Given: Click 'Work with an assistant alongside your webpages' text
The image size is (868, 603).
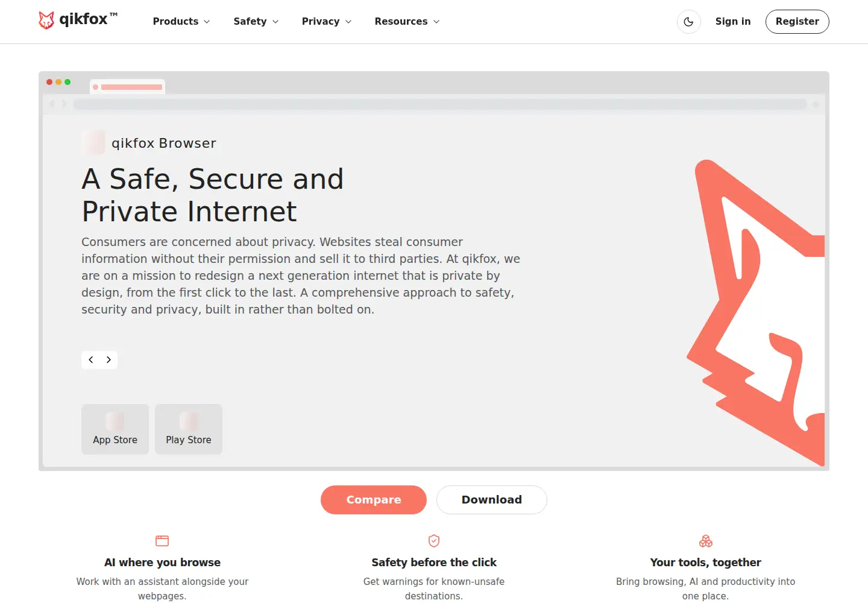Looking at the screenshot, I should [162, 589].
